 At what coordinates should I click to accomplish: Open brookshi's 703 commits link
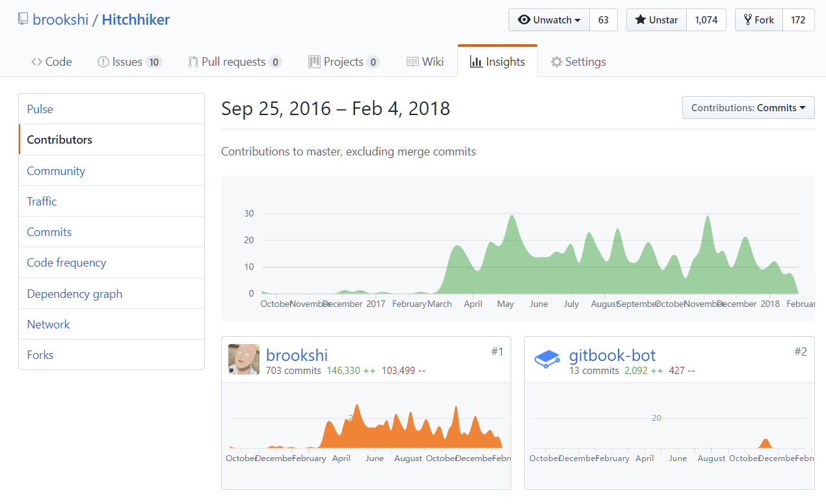[x=293, y=371]
